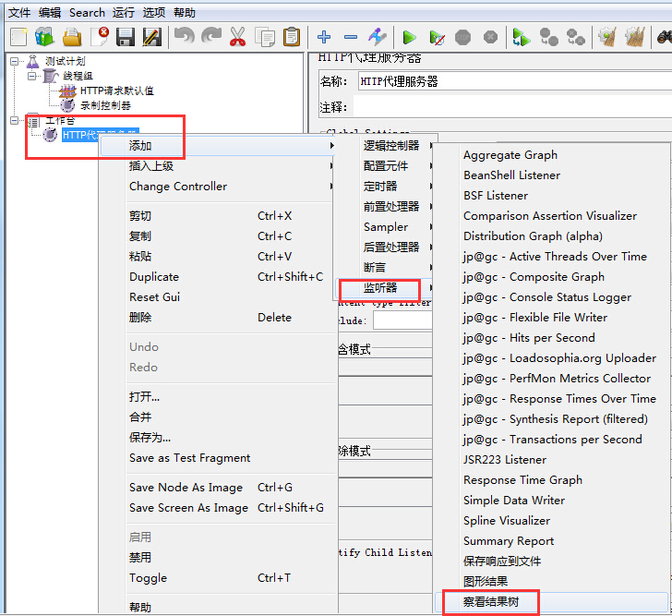Click the blue plus Expand All icon
This screenshot has height=616, width=672.
324,37
